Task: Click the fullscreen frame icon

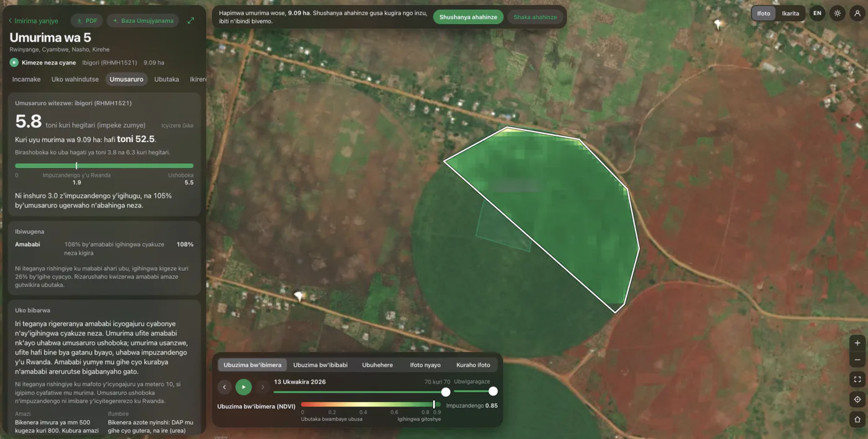Action: [x=857, y=379]
